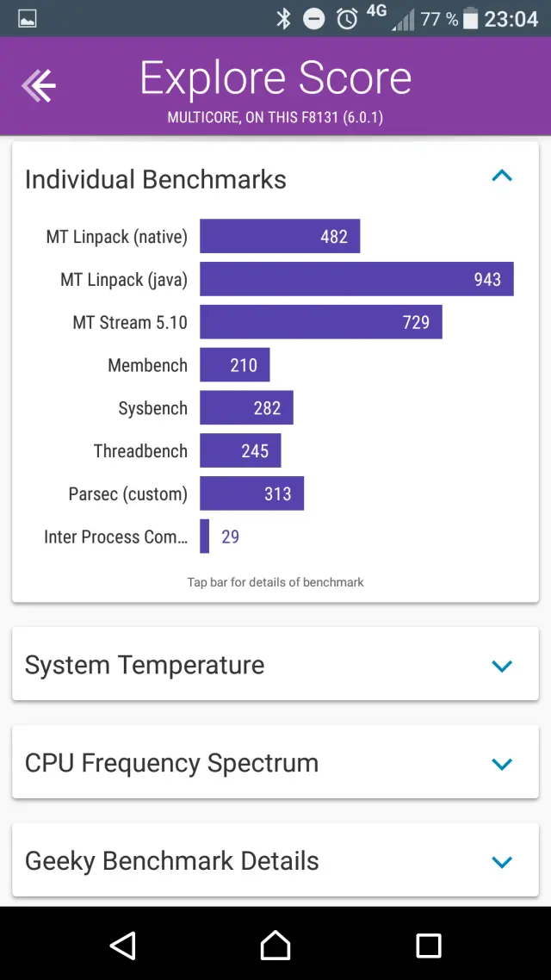Tap the do-not-disturb status icon
Viewport: 551px width, 980px height.
(314, 18)
